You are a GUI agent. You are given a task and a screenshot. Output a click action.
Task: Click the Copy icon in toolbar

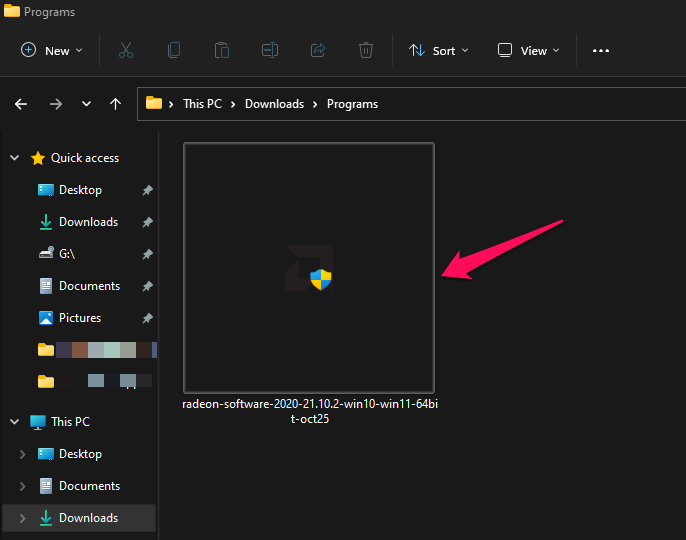174,51
